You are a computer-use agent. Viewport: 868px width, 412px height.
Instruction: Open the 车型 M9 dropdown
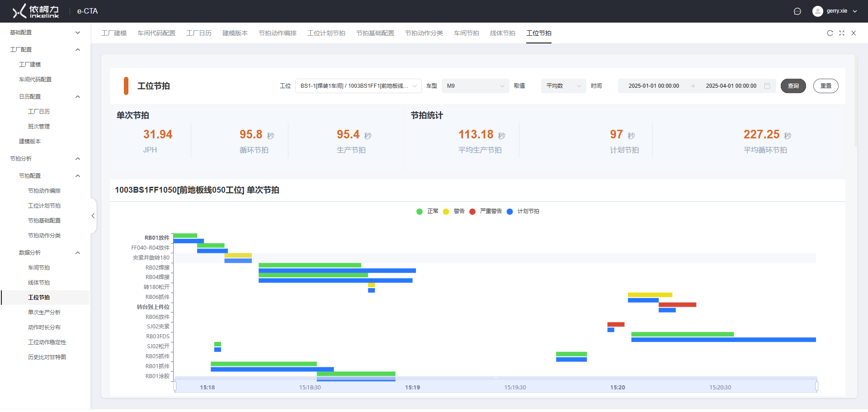pos(475,86)
